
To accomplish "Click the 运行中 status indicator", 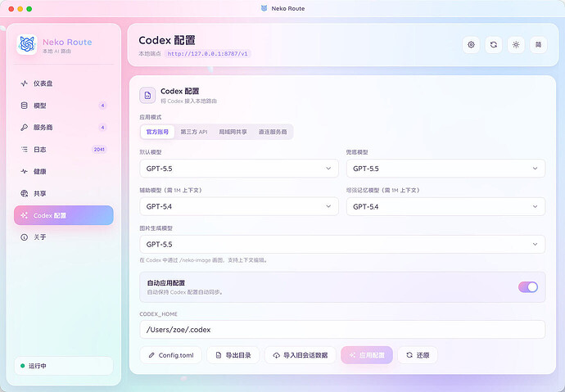I will 64,366.
